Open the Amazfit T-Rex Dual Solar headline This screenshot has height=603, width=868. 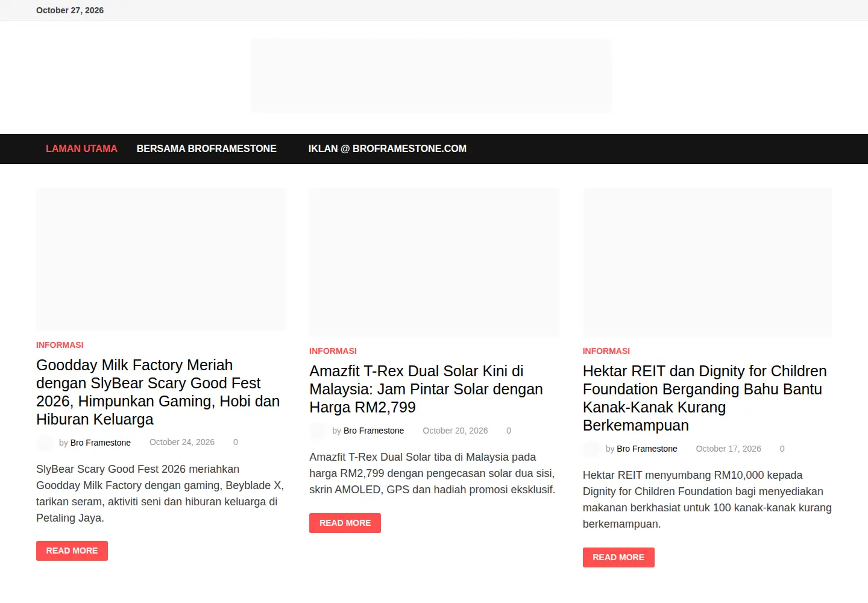(x=426, y=389)
